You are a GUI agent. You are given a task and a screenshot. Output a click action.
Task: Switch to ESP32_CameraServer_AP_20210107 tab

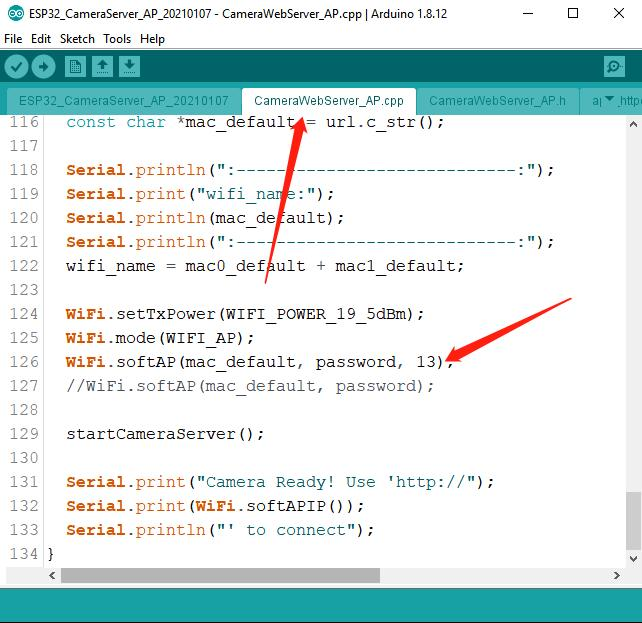pyautogui.click(x=124, y=101)
